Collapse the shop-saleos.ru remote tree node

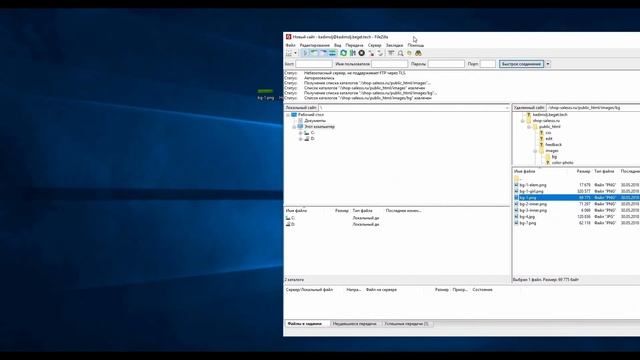pos(522,121)
